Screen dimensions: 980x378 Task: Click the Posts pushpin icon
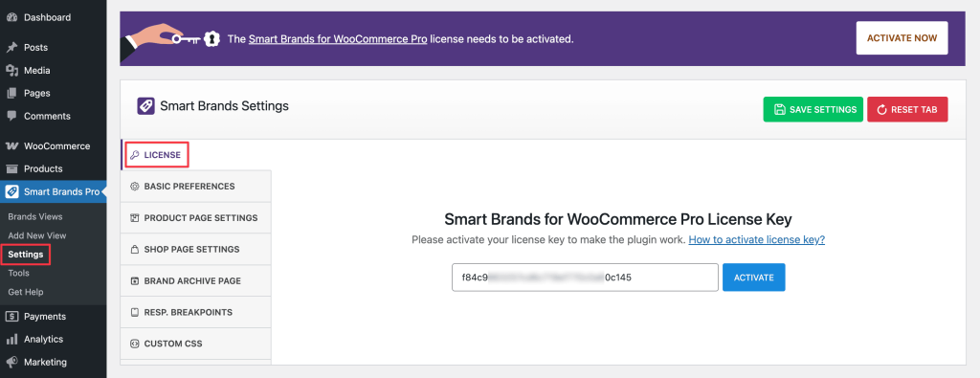click(x=11, y=48)
